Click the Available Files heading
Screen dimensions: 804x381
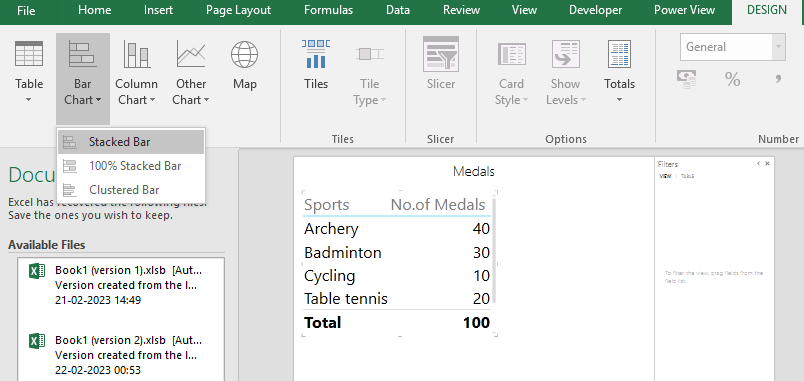pos(47,245)
